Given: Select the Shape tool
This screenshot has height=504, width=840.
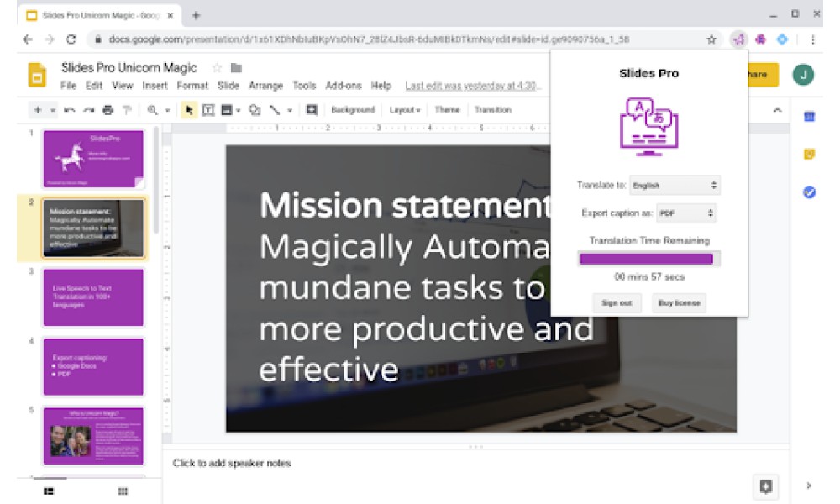Looking at the screenshot, I should pyautogui.click(x=255, y=110).
